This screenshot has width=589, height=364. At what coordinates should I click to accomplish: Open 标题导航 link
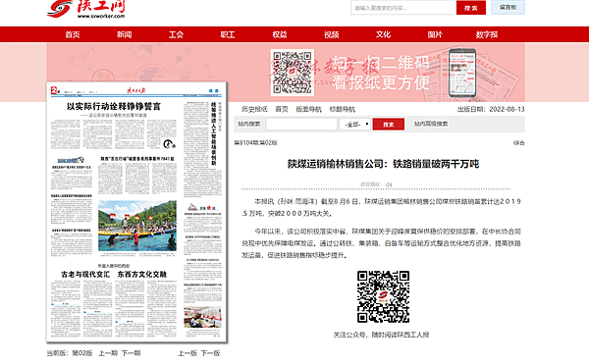[x=343, y=109]
